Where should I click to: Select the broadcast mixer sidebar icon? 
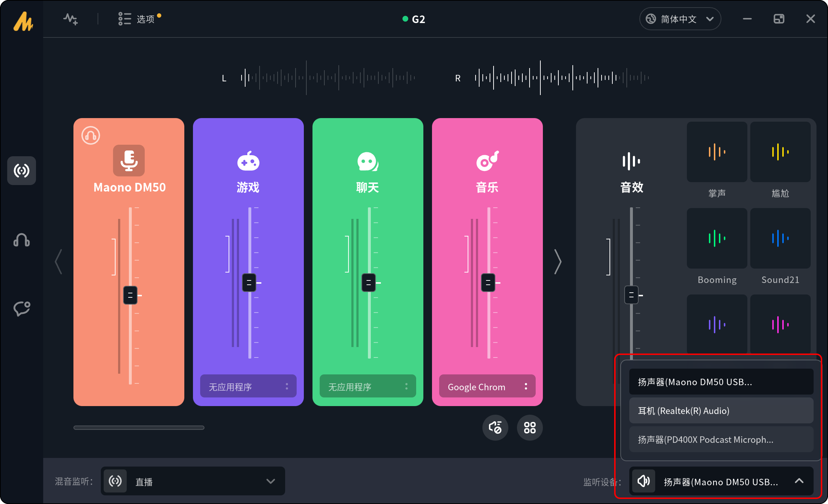coord(22,171)
